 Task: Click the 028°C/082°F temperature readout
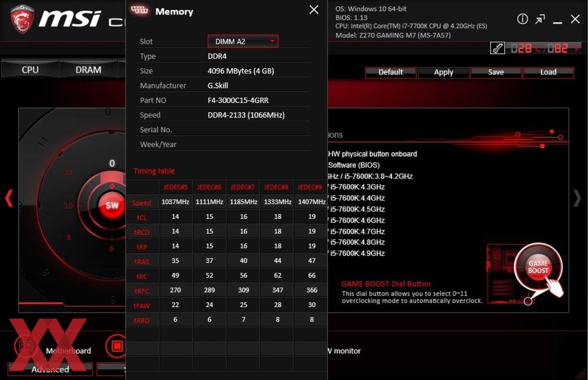(545, 48)
